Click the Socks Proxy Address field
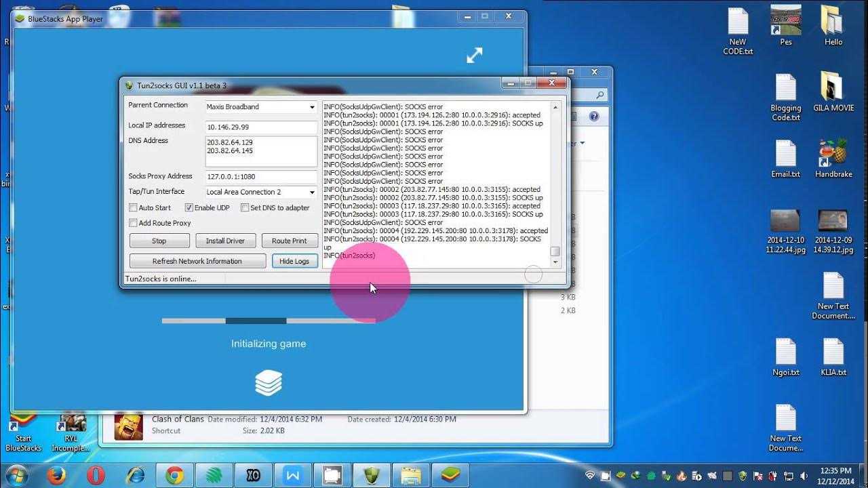This screenshot has height=488, width=868. (261, 177)
